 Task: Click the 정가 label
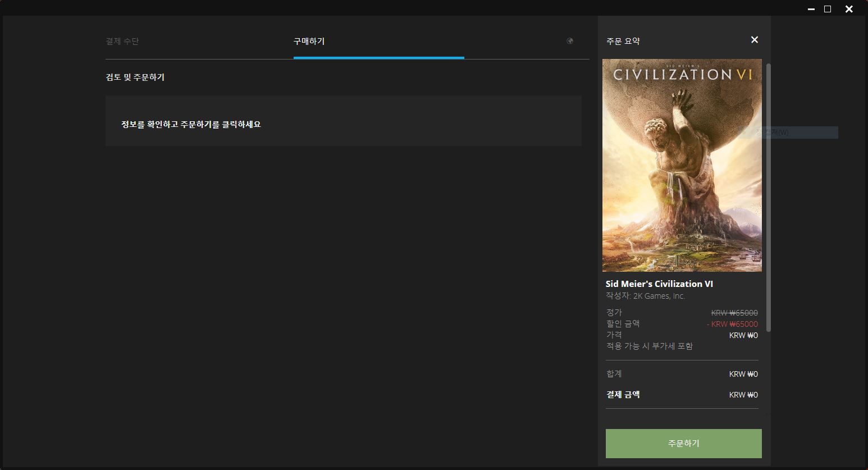coord(614,312)
